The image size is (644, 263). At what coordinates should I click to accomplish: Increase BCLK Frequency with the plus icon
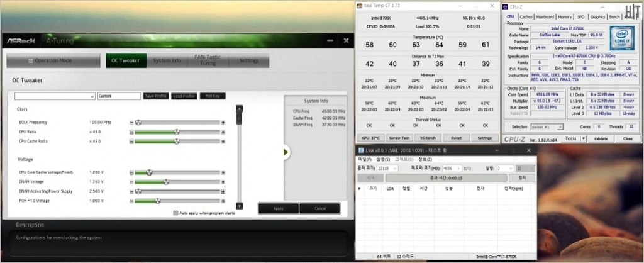[x=223, y=123]
